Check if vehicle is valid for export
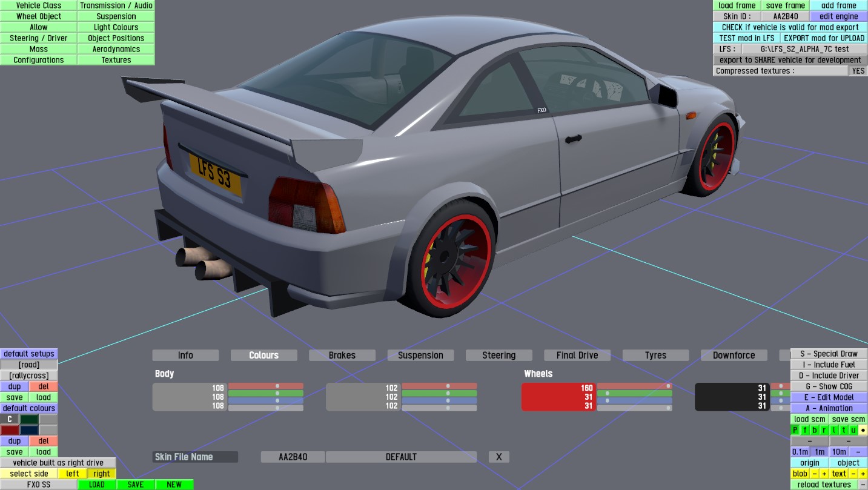 point(790,27)
